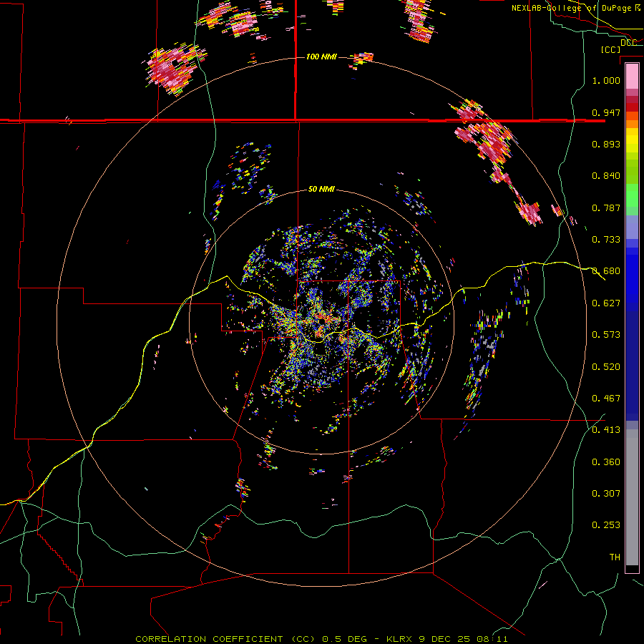Image resolution: width=644 pixels, height=644 pixels.
Task: Click the 0.253 color scale label
Action: pyautogui.click(x=606, y=525)
